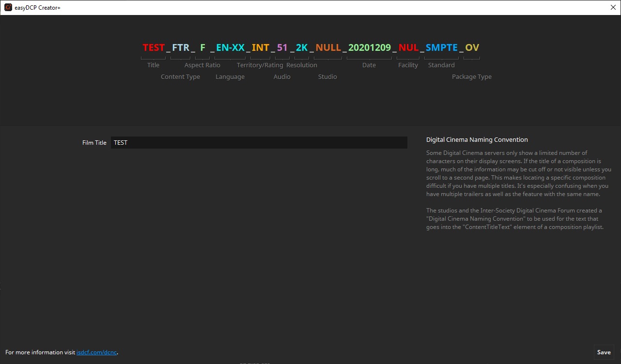This screenshot has height=364, width=621.
Task: Select the OV package type segment
Action: (x=472, y=47)
